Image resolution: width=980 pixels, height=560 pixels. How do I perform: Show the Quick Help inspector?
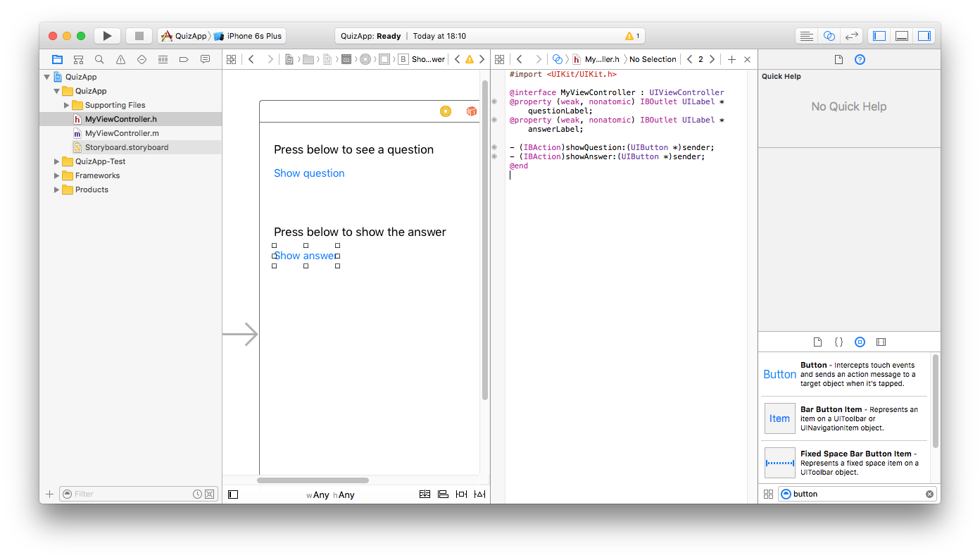coord(860,60)
